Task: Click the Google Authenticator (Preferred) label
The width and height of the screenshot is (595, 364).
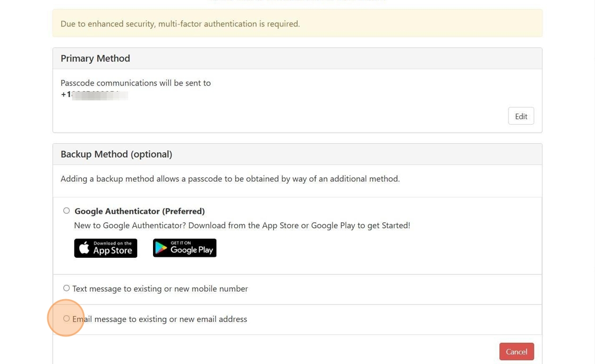Action: coord(139,211)
